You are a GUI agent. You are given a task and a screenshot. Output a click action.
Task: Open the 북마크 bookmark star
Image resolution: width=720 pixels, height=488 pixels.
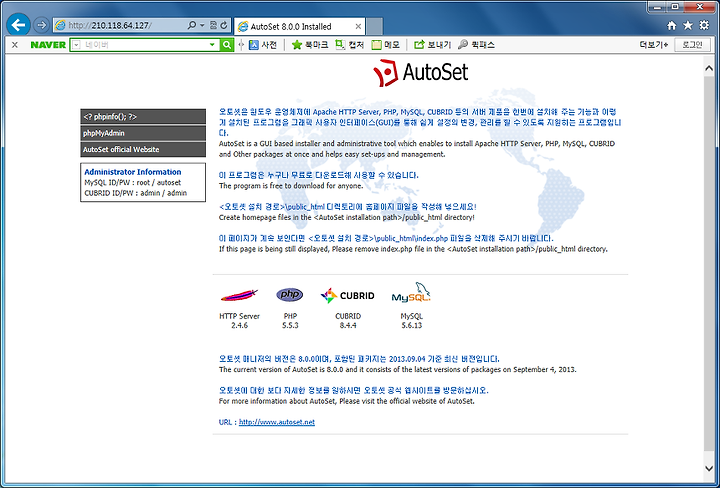310,45
